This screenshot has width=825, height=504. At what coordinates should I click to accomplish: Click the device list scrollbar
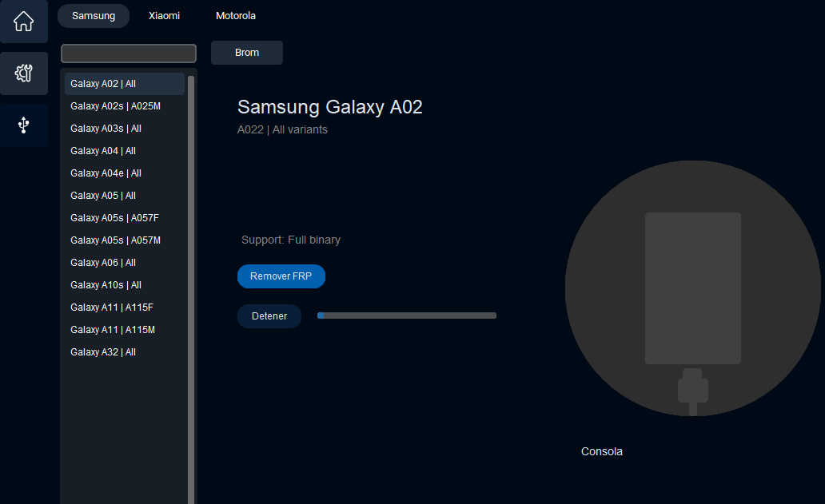[x=191, y=289]
